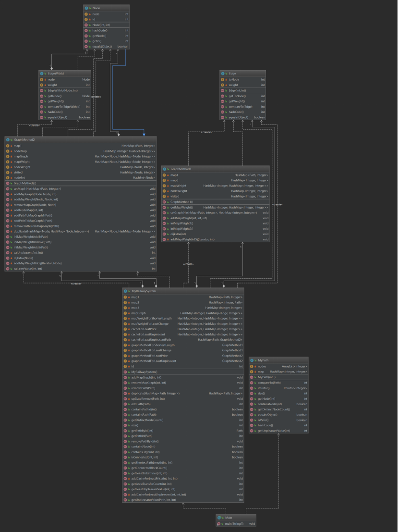Select getUnpleasantValue(int) in MyPath
The image size is (398, 532).
(278, 431)
